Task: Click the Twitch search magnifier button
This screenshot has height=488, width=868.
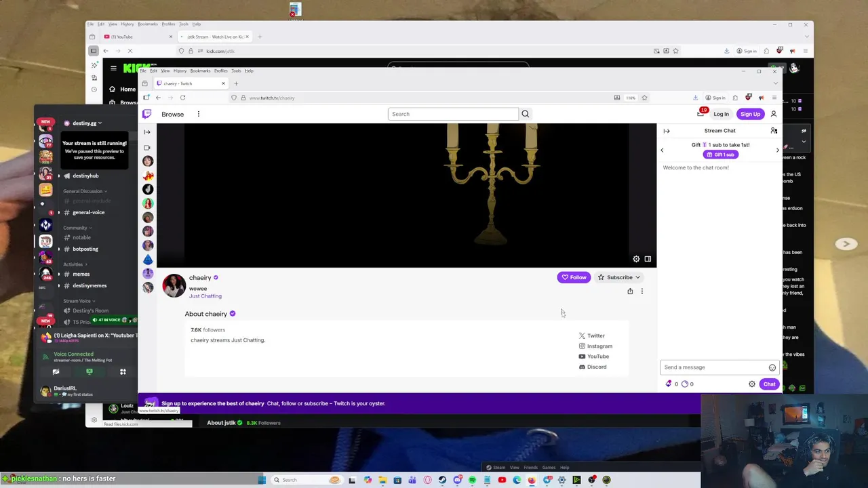Action: [x=526, y=114]
